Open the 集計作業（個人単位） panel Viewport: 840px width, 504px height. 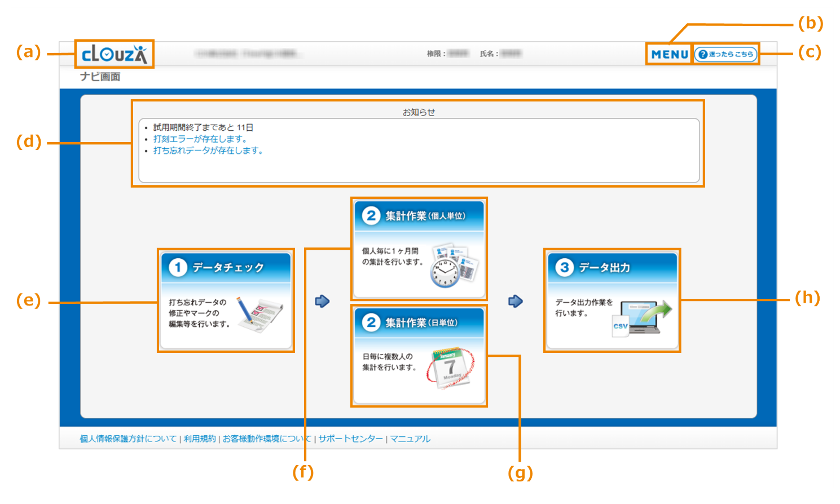420,248
